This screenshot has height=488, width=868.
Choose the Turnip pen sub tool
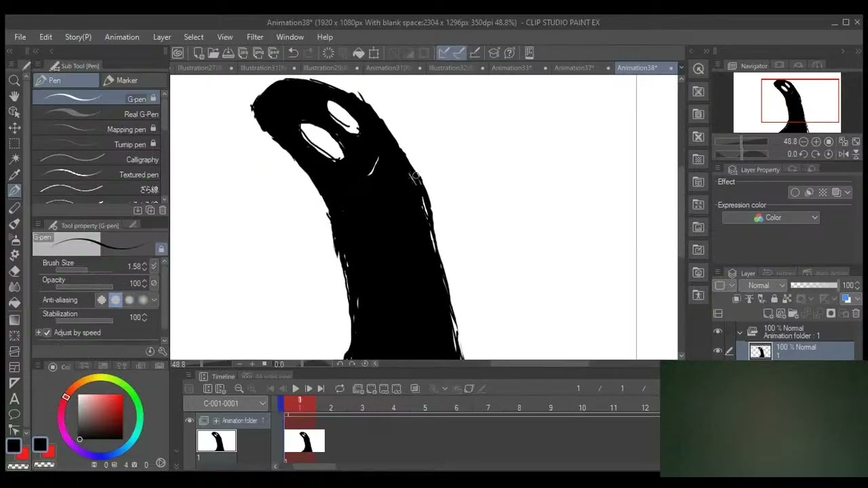(x=96, y=144)
